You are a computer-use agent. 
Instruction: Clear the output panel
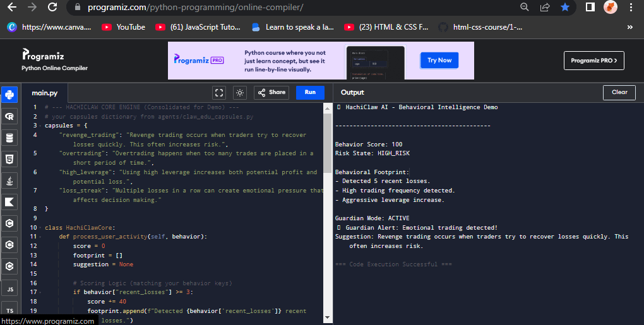point(619,92)
